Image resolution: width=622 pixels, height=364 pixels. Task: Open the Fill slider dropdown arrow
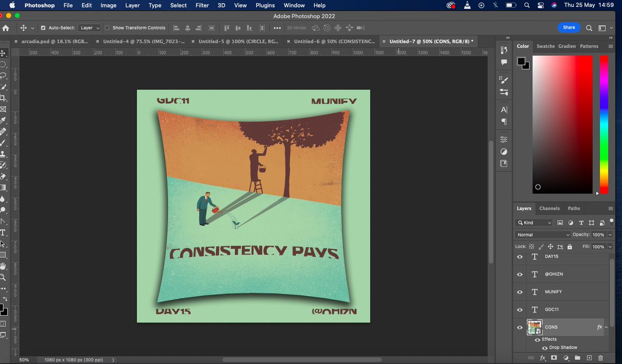pyautogui.click(x=610, y=247)
